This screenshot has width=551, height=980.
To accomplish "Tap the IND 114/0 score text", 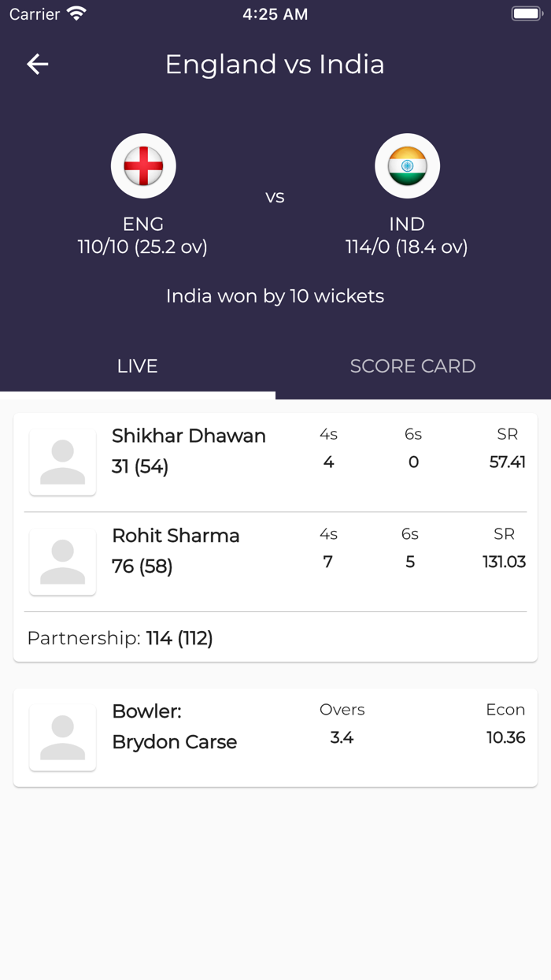I will click(407, 247).
